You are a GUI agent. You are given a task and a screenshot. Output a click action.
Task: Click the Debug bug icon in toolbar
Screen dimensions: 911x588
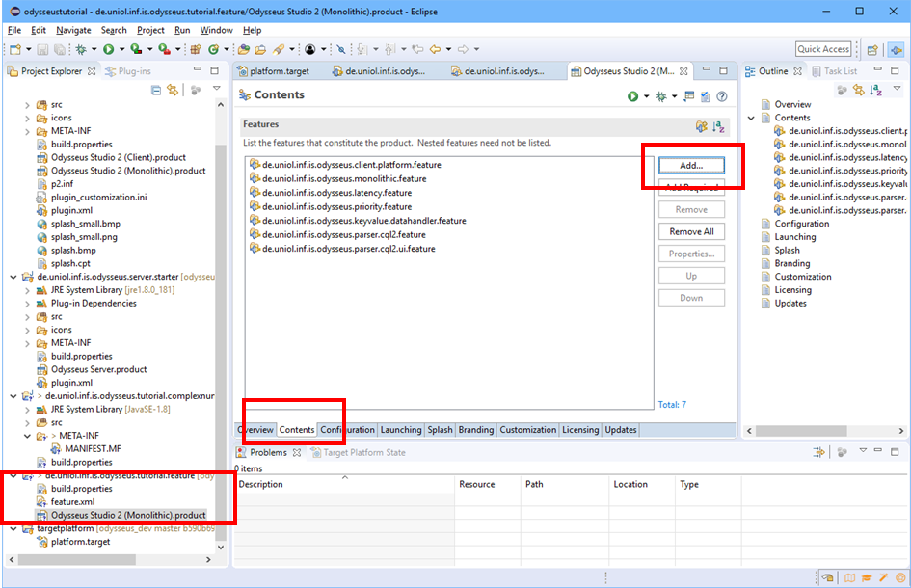80,49
